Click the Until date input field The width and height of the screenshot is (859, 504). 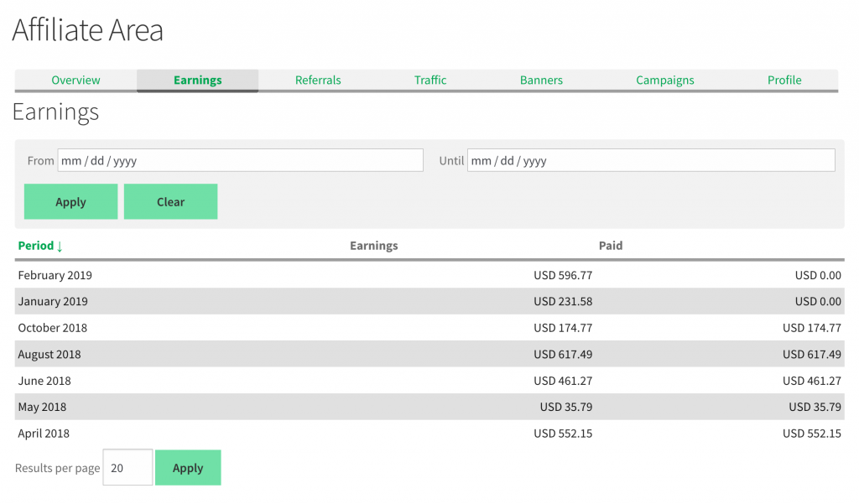point(651,160)
